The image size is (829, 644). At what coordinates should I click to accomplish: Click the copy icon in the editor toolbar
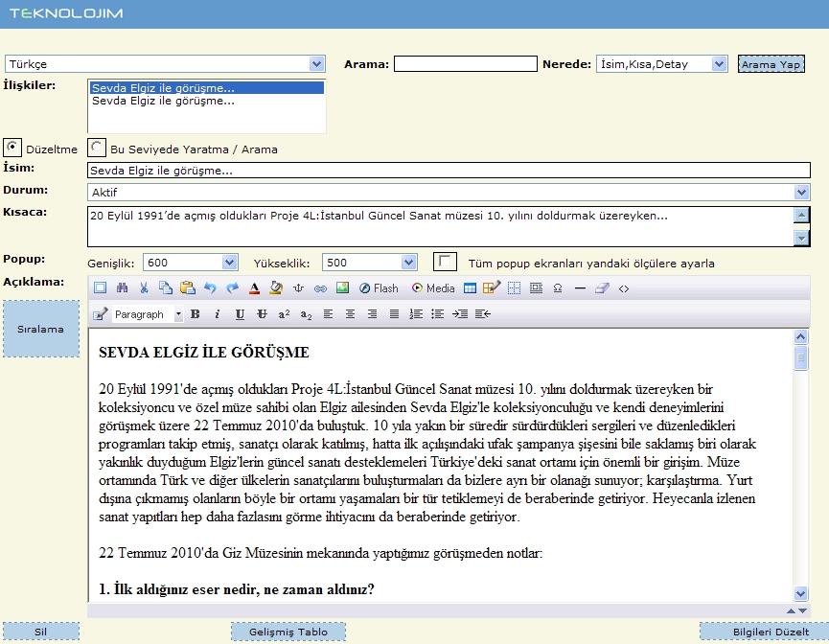(166, 287)
